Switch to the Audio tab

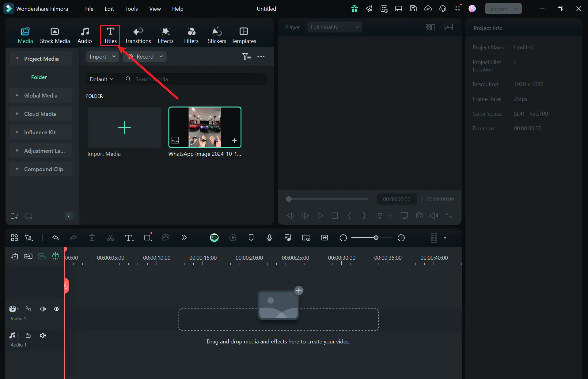point(85,36)
